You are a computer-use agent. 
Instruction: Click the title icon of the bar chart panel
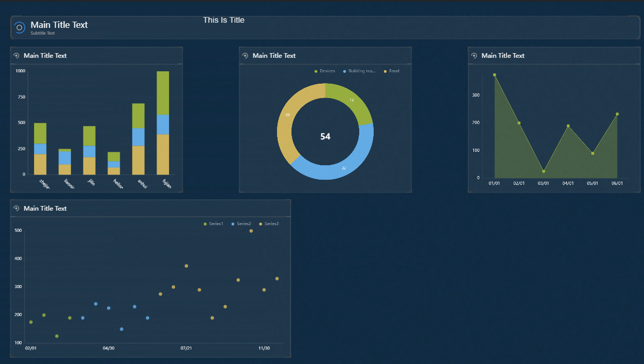(x=17, y=56)
